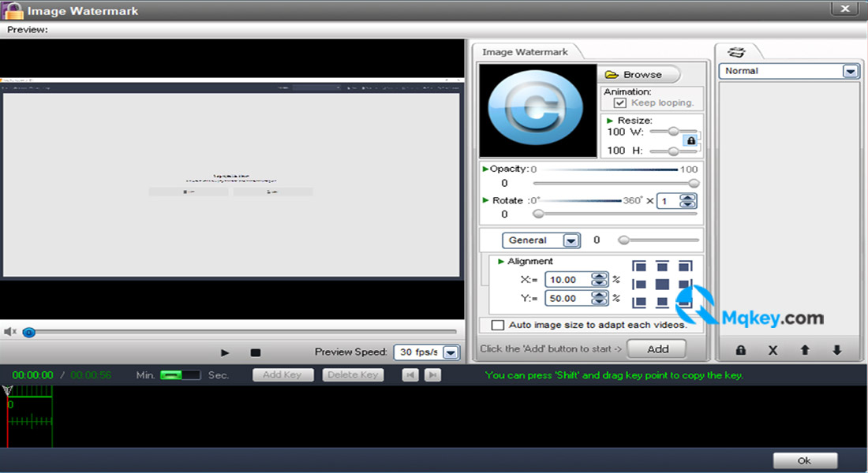Viewport: 868px width, 473px height.
Task: Align watermark to top-right corner
Action: point(685,266)
